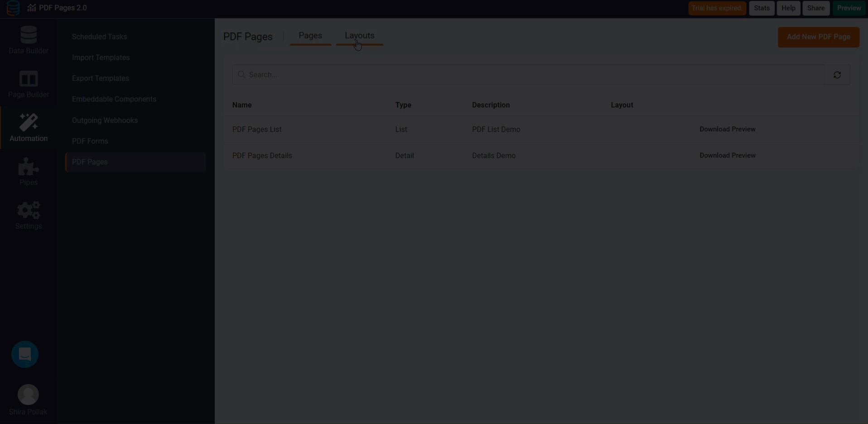Click Add New PDF Page button

pyautogui.click(x=818, y=37)
